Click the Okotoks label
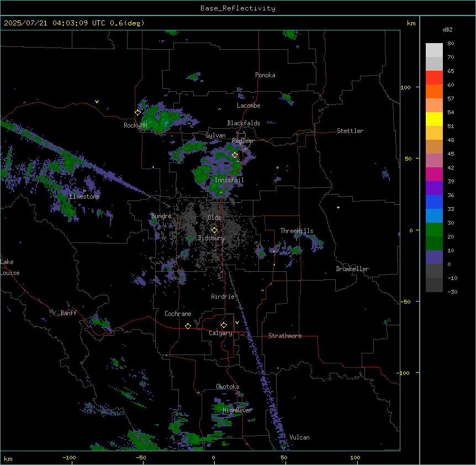 (228, 387)
